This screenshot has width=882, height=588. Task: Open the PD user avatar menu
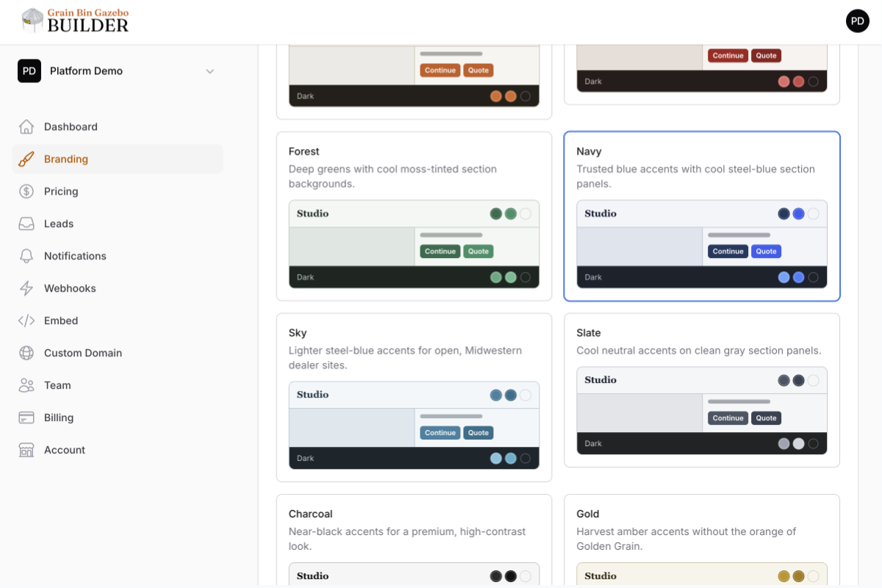pyautogui.click(x=858, y=21)
